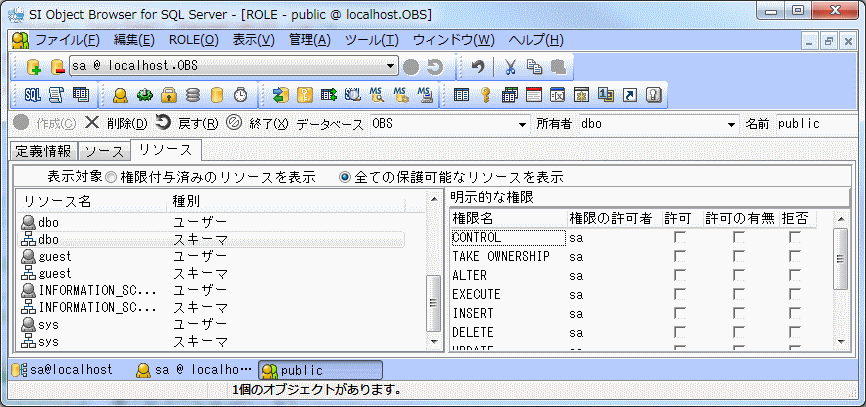The image size is (866, 407).
Task: Click the 削除(D) delete button
Action: tap(116, 124)
